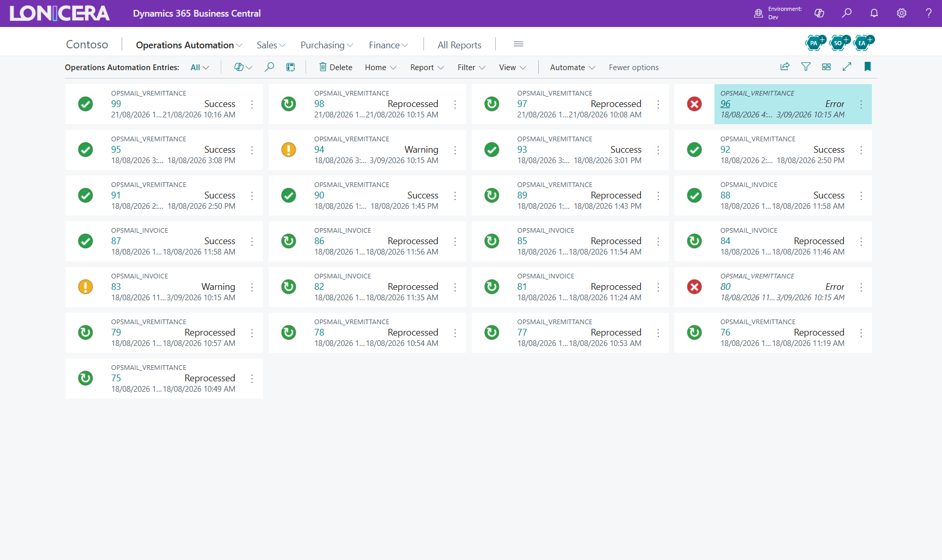Open the help question mark icon
The height and width of the screenshot is (560, 942).
928,13
